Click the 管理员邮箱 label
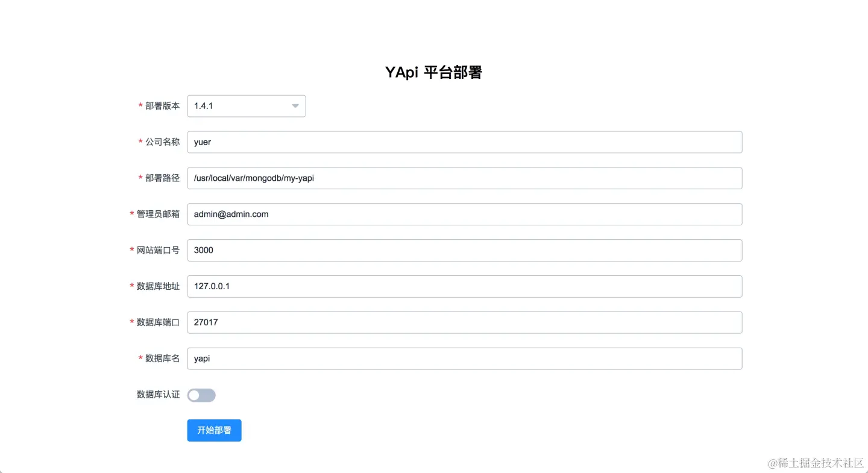Viewport: 868px width, 473px height. pyautogui.click(x=158, y=215)
